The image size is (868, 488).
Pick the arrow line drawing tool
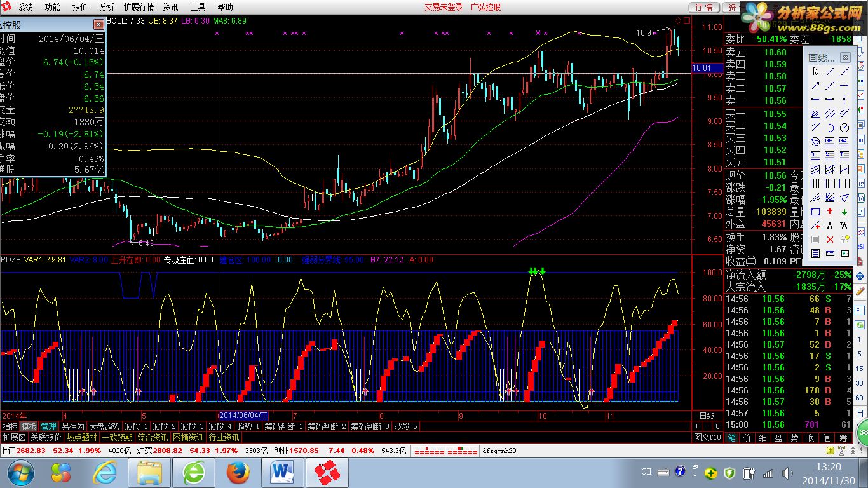(x=815, y=85)
